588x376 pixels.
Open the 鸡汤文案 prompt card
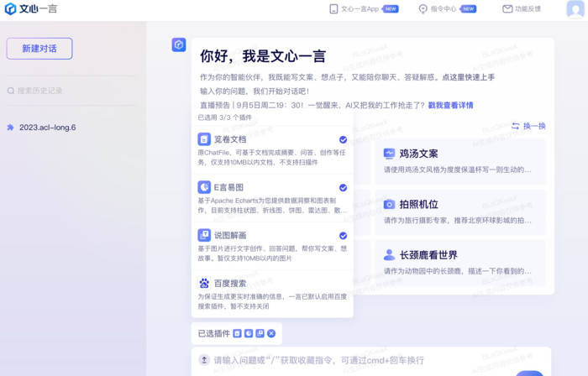pyautogui.click(x=461, y=161)
